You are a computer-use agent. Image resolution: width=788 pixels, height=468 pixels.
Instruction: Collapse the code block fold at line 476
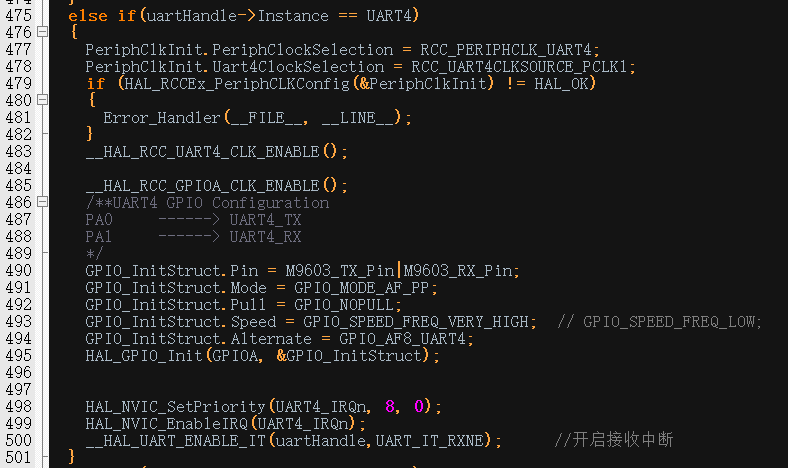[x=42, y=33]
